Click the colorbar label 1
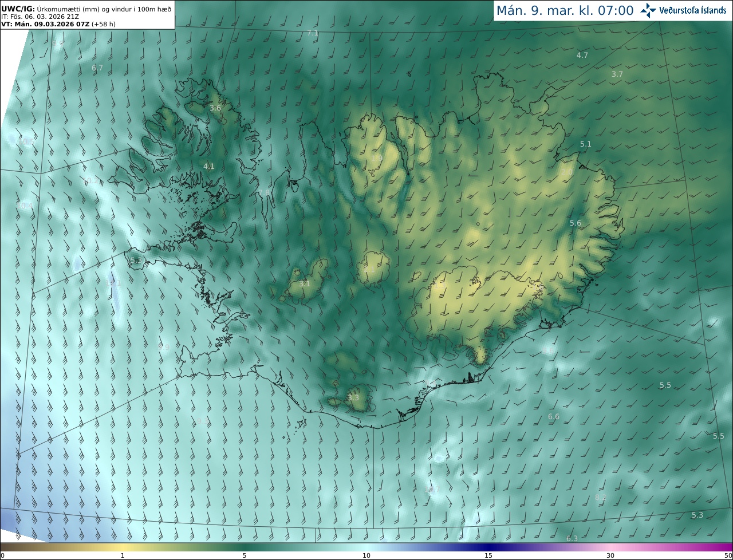This screenshot has width=733, height=560. [x=123, y=555]
